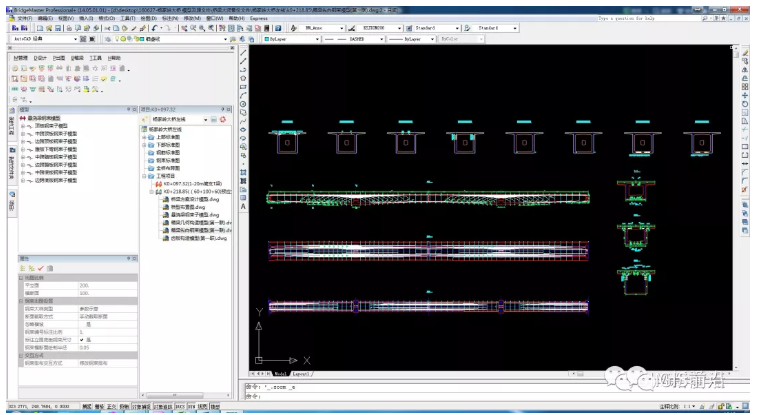Click the Save icon in toolbar
Image resolution: width=757 pixels, height=415 pixels.
58,28
